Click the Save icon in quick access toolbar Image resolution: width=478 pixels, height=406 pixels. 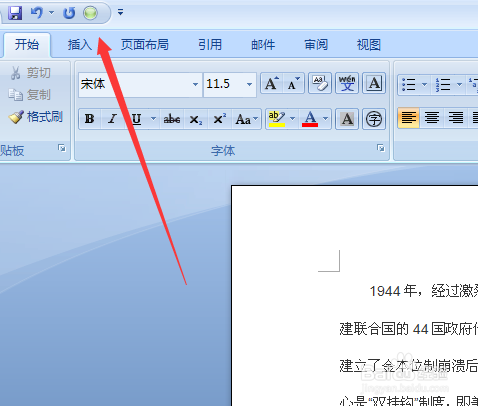click(x=14, y=13)
